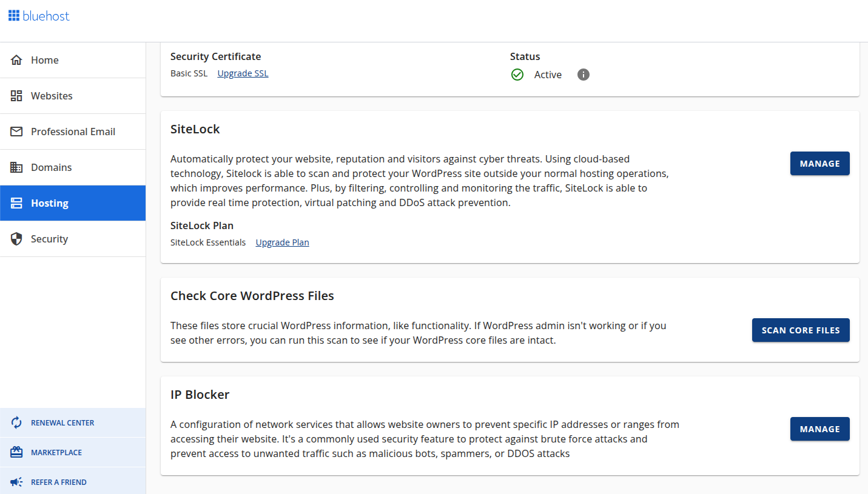Click the SSL status info icon
The height and width of the screenshot is (494, 868).
pos(583,75)
